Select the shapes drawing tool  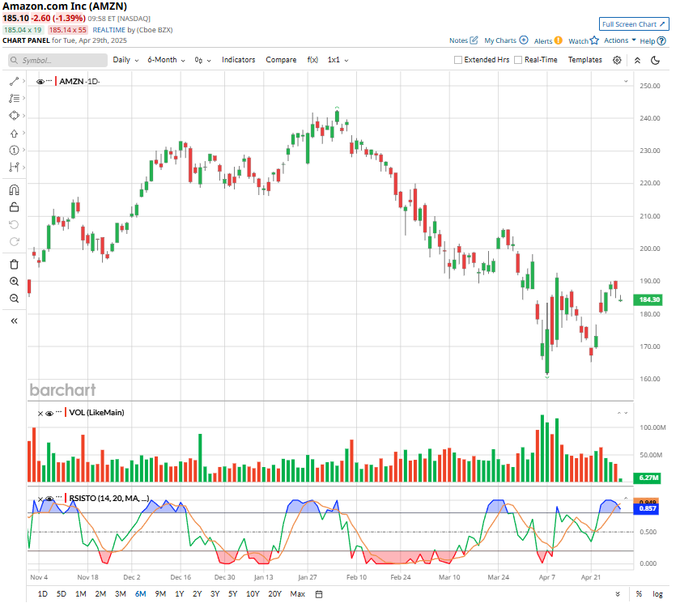coord(14,116)
